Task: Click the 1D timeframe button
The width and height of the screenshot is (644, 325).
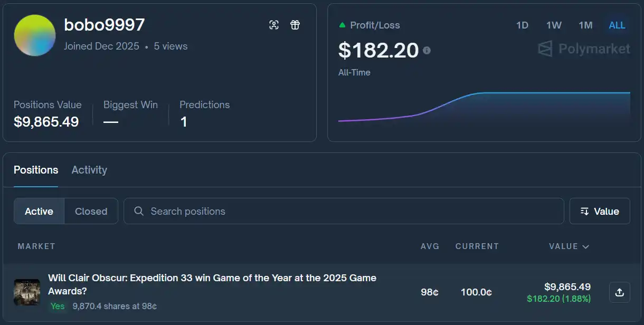Action: point(522,25)
